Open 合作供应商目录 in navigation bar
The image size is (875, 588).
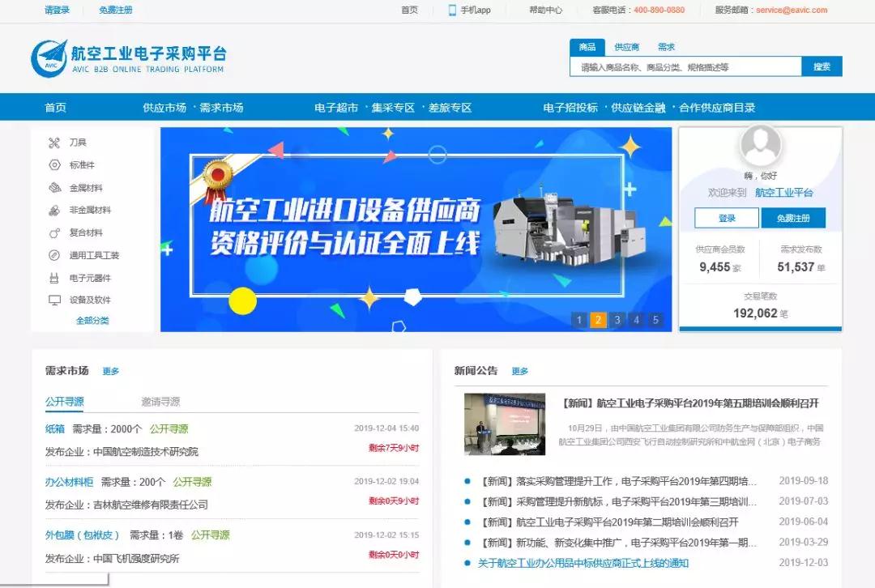[x=718, y=108]
